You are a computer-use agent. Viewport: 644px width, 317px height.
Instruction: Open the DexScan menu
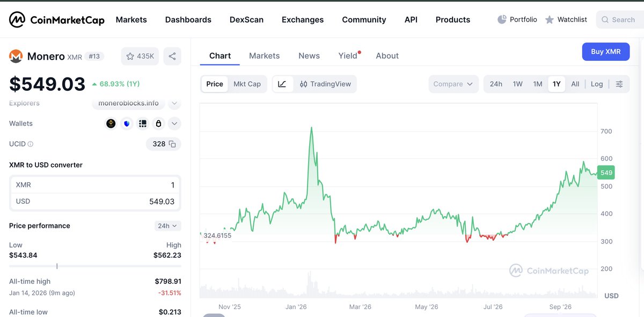tap(247, 19)
